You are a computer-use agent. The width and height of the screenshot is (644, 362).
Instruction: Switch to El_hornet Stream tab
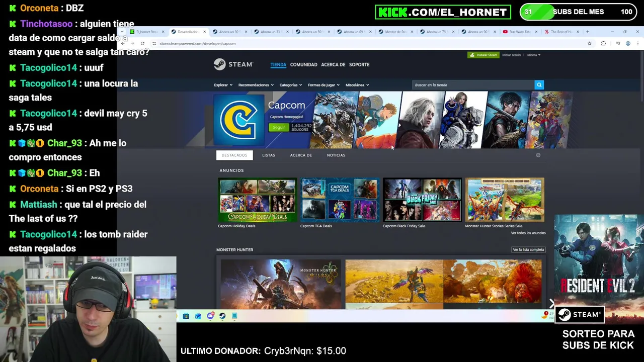(147, 32)
